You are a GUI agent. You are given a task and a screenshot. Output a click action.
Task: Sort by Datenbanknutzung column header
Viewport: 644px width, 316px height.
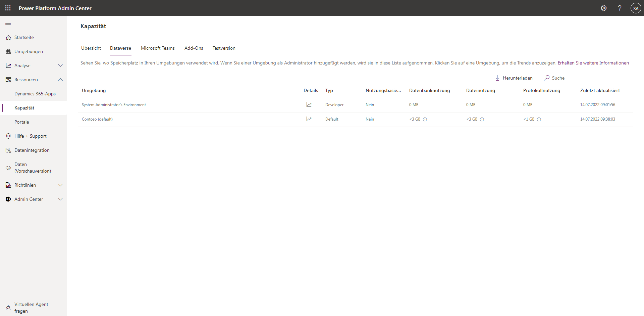tap(430, 90)
